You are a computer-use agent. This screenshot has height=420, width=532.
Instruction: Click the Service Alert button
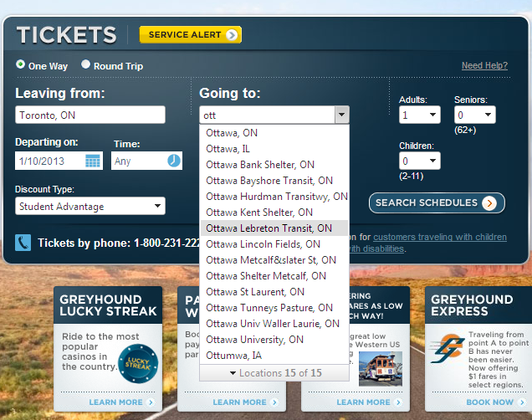pos(191,34)
